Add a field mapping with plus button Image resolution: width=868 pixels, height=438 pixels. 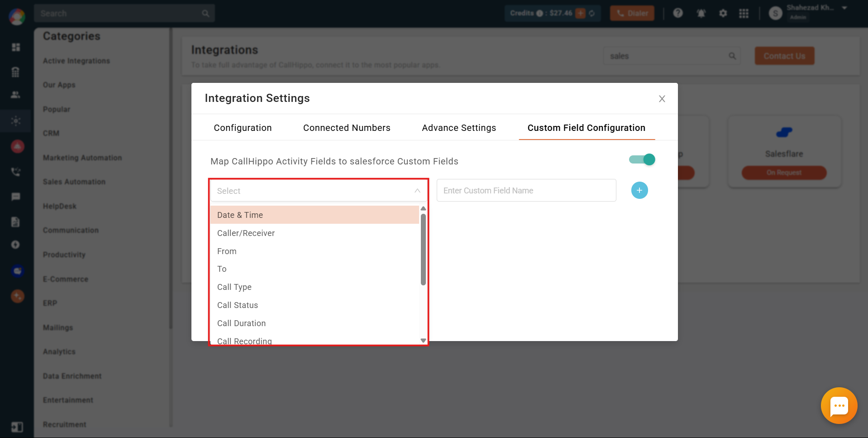coord(639,190)
